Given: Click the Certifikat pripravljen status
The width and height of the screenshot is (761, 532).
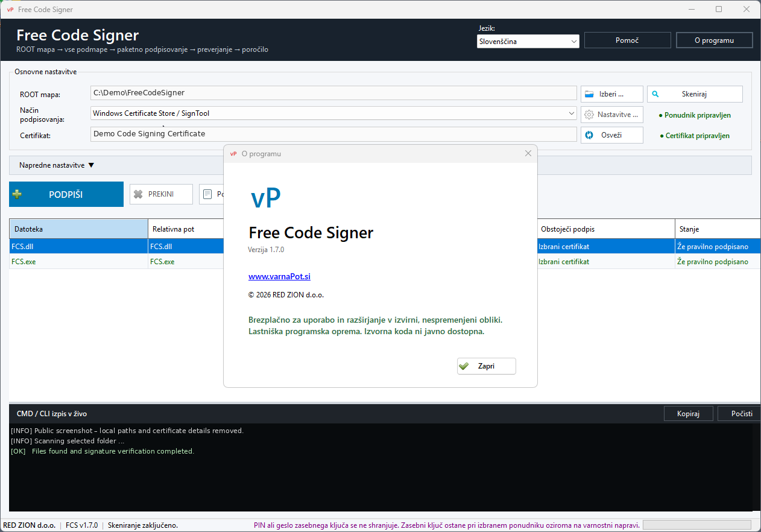Looking at the screenshot, I should tap(695, 136).
